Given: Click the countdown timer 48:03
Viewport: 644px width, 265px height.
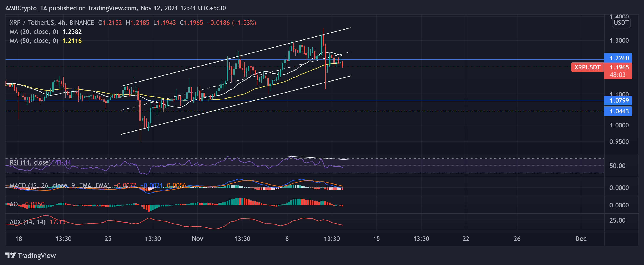Looking at the screenshot, I should [617, 75].
